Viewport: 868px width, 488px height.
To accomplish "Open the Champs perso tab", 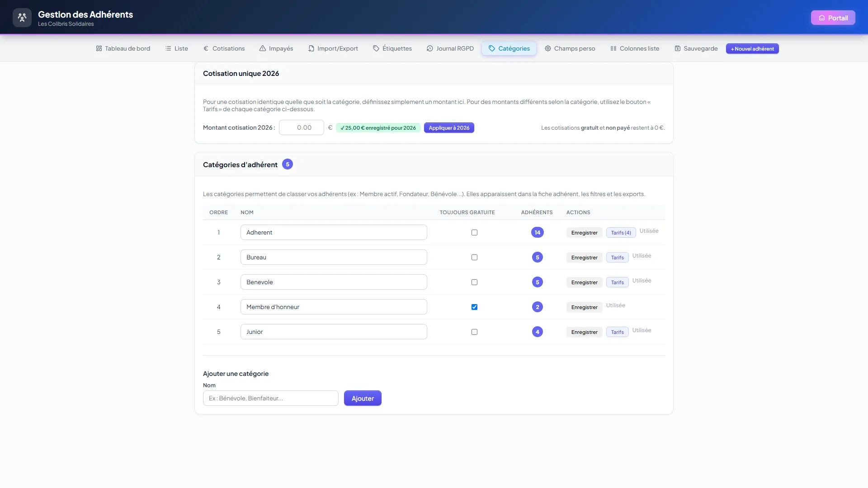I will [x=570, y=48].
